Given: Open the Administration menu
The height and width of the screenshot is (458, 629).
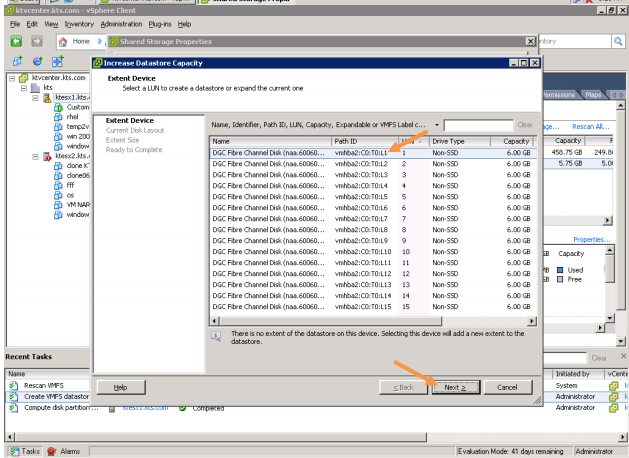Looking at the screenshot, I should click(121, 24).
